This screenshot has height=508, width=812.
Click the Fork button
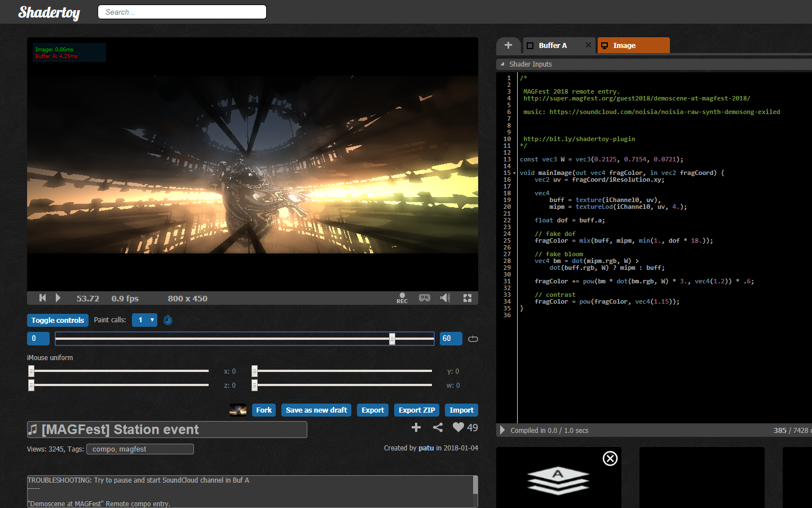(x=264, y=410)
